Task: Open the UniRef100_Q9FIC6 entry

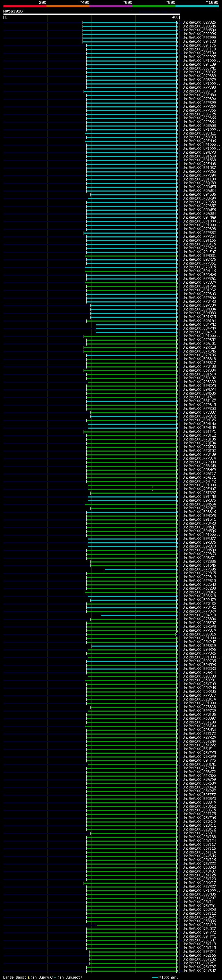Action: coord(199,45)
